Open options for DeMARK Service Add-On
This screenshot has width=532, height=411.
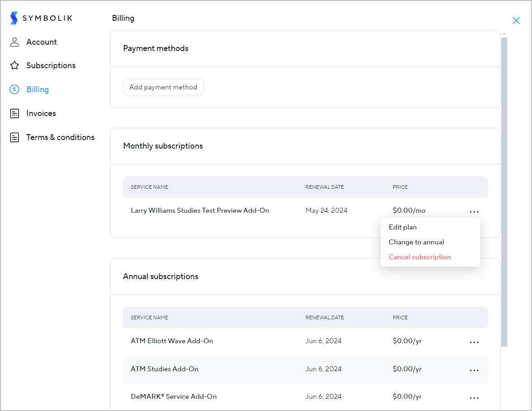tap(474, 398)
